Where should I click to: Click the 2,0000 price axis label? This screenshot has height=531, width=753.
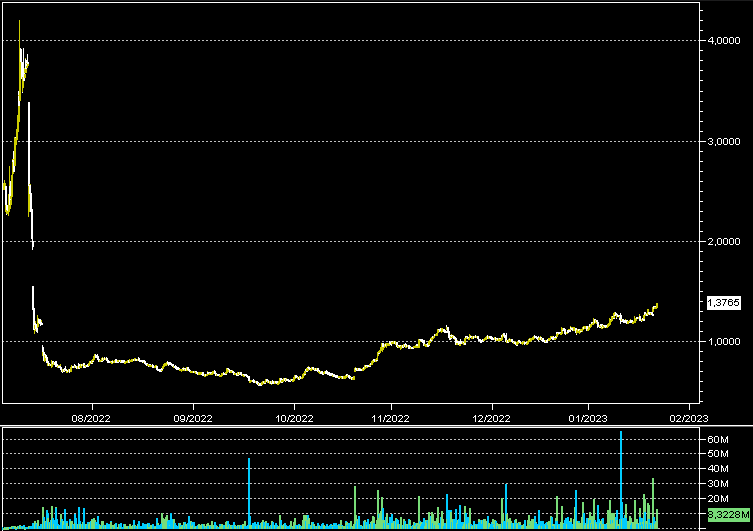pos(724,241)
